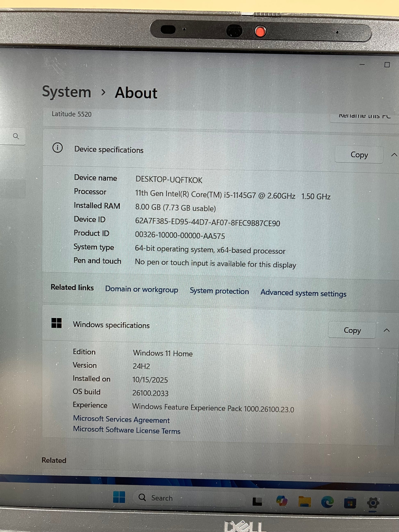
Task: Click the Settings gear taskbar icon
Action: point(373,503)
